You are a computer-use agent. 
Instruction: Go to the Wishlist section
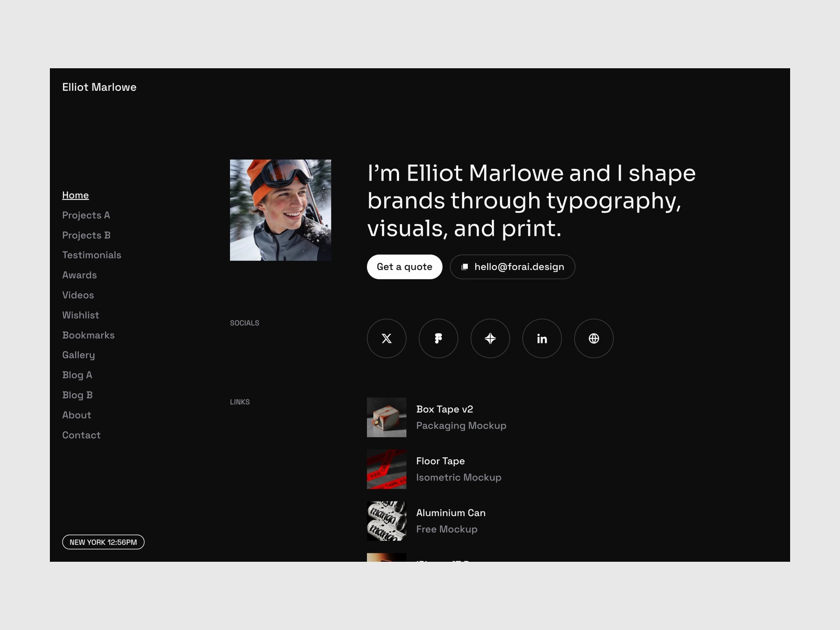tap(80, 315)
